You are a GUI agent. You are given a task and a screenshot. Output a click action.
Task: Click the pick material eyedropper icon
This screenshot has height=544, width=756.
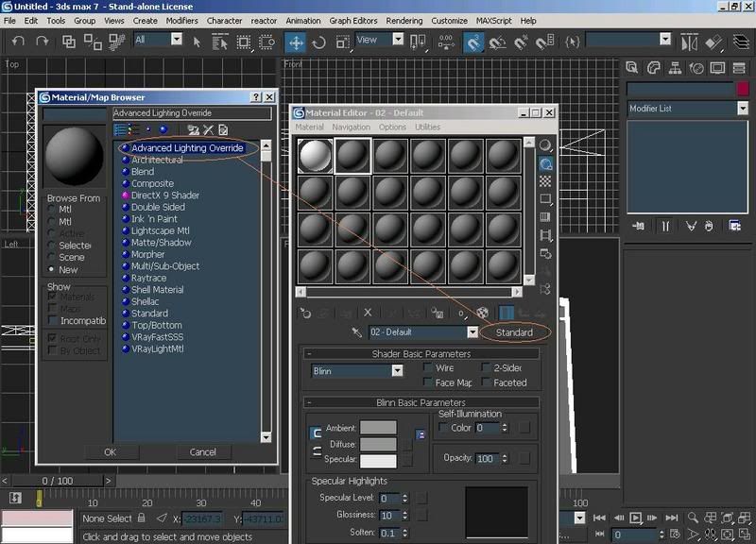click(357, 332)
